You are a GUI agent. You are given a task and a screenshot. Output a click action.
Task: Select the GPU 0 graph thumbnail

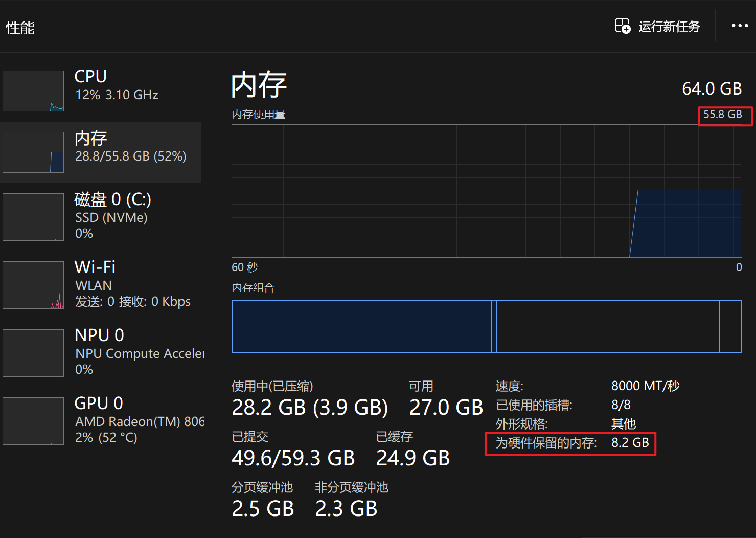[x=33, y=421]
